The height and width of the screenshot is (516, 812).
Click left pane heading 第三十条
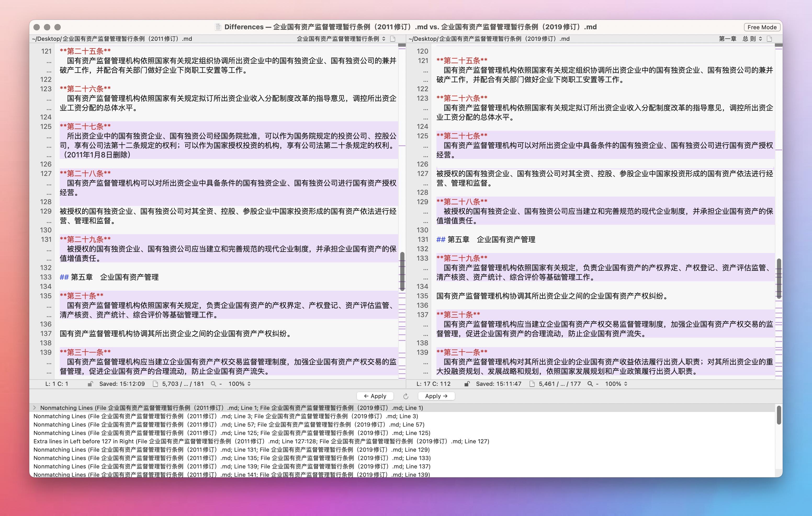click(82, 296)
